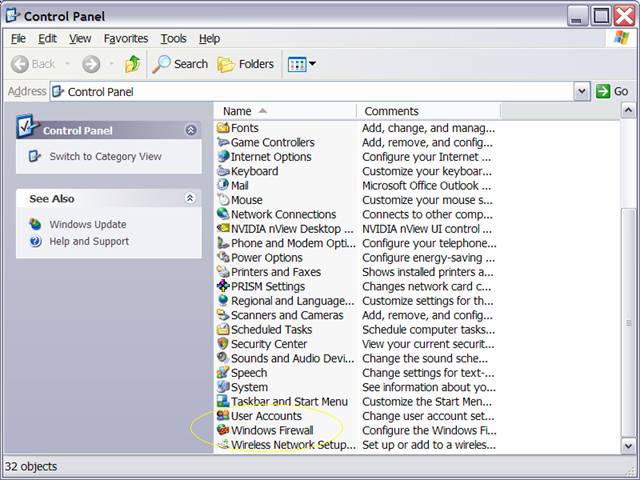Image resolution: width=640 pixels, height=480 pixels.
Task: Click the System icon
Action: tap(223, 387)
